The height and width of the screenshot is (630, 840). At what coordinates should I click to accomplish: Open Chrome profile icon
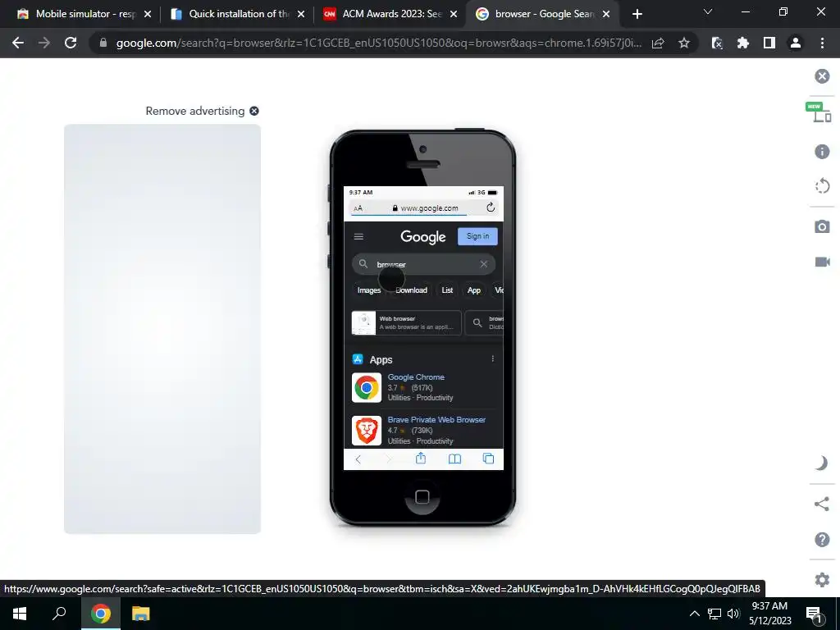796,43
